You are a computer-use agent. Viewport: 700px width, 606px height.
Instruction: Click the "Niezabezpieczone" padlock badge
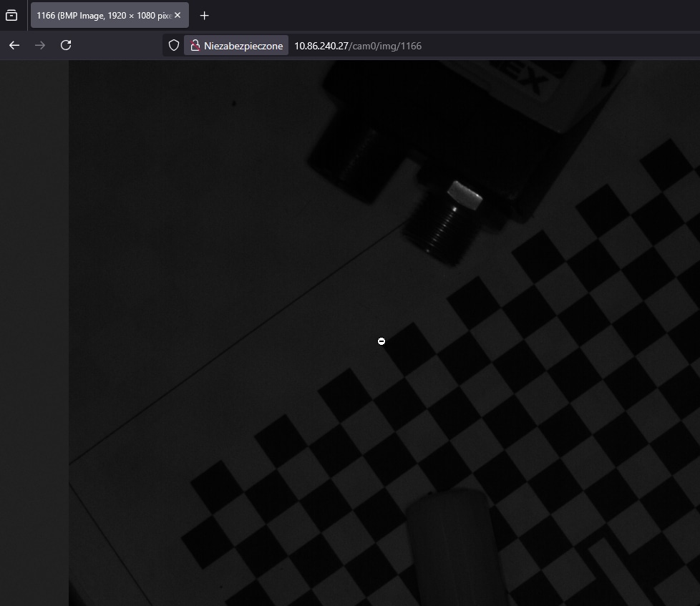tap(236, 45)
